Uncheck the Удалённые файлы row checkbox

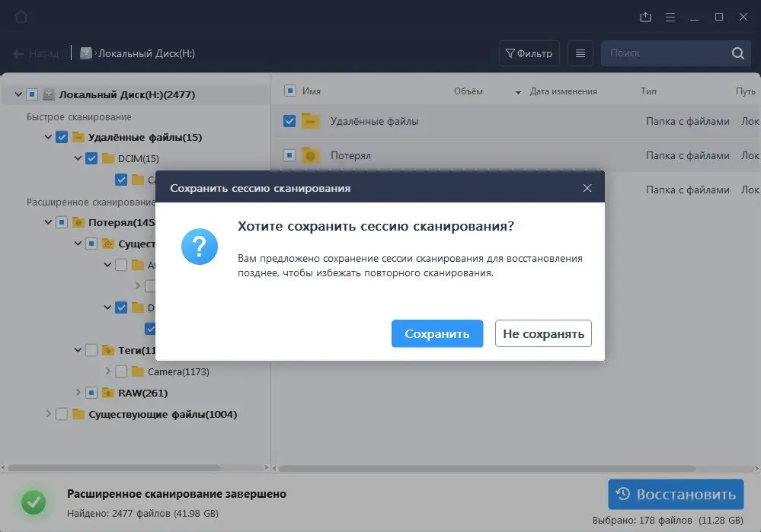point(288,120)
